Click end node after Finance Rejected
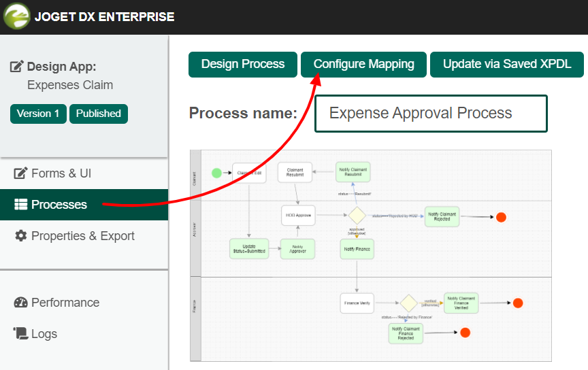The width and height of the screenshot is (588, 370). pyautogui.click(x=465, y=333)
